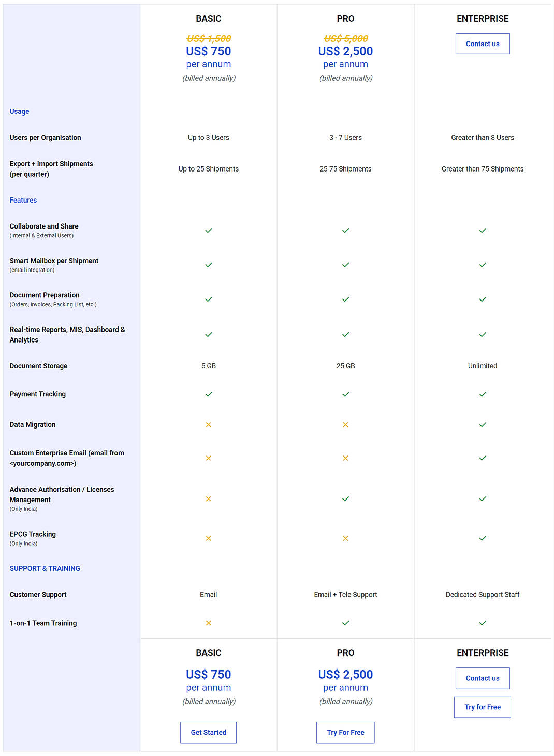The width and height of the screenshot is (554, 756).
Task: Click the Enterprise Real-time Reports checkmark
Action: [483, 334]
